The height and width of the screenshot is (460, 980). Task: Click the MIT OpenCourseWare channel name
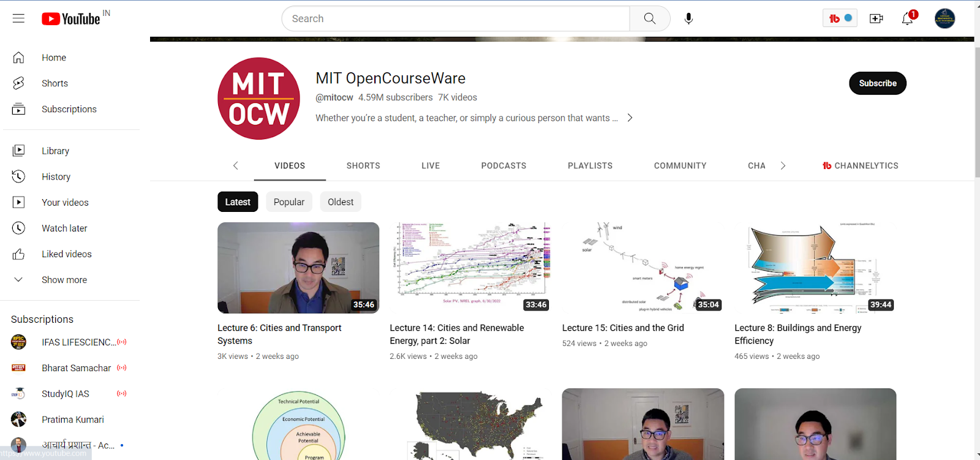[390, 78]
